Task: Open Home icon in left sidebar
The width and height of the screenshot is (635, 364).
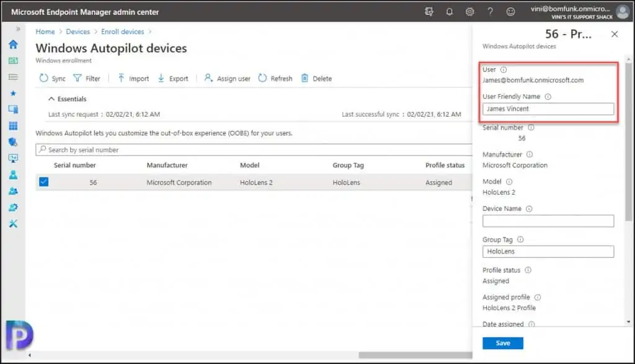Action: click(13, 44)
